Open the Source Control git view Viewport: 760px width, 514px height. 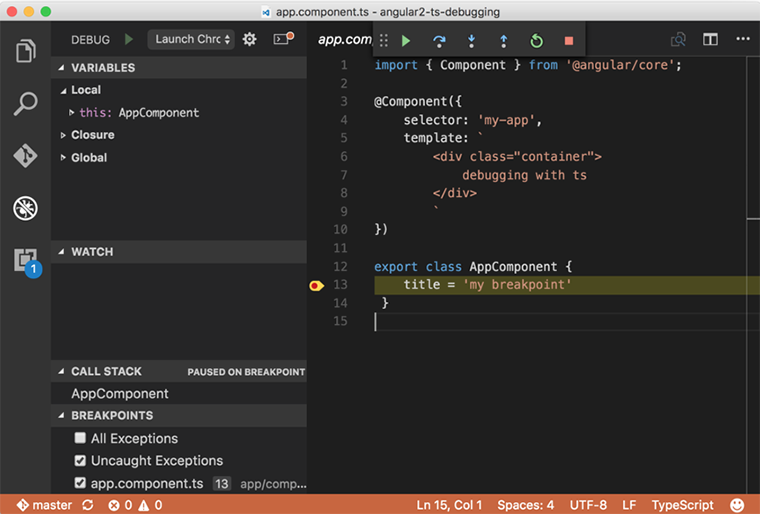point(25,156)
